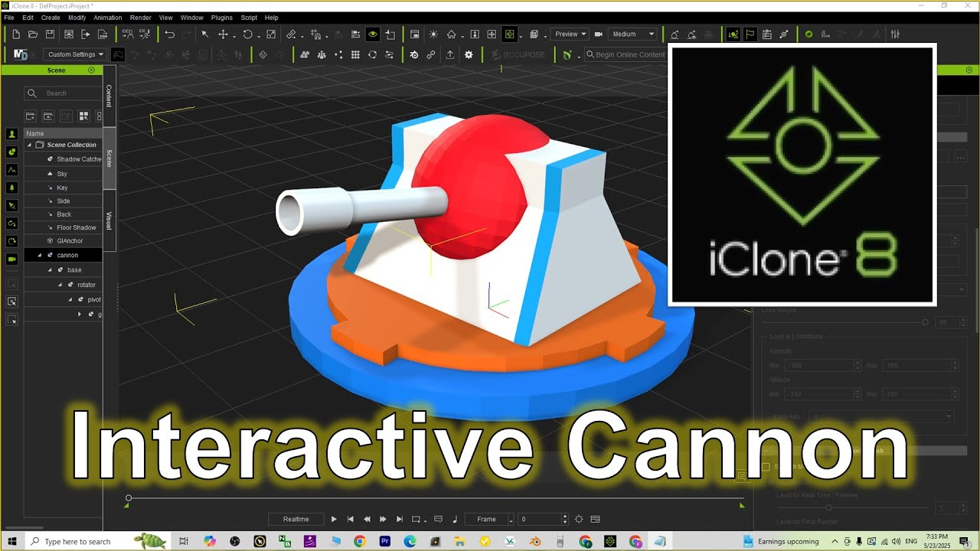Switch to the Content side tab

click(109, 96)
